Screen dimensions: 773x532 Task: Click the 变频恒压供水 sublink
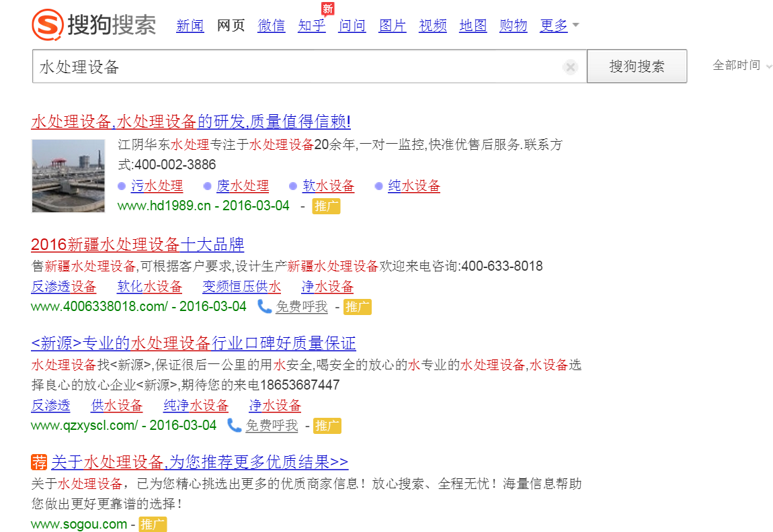point(241,287)
